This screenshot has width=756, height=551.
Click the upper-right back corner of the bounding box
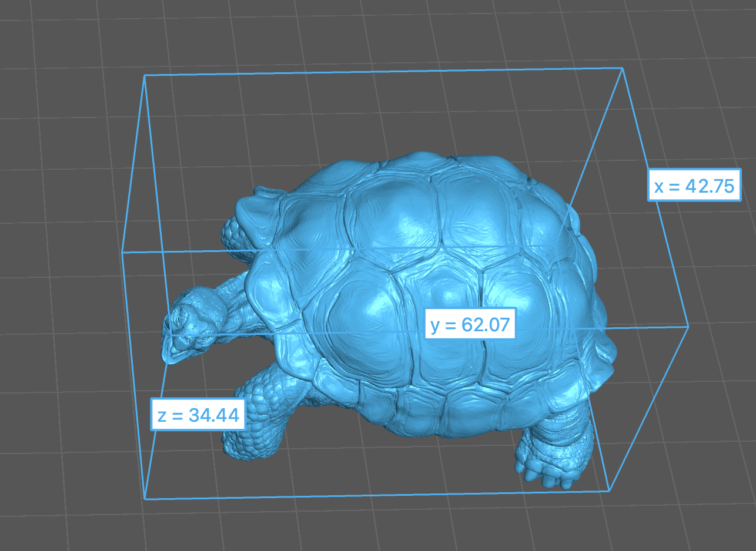622,69
